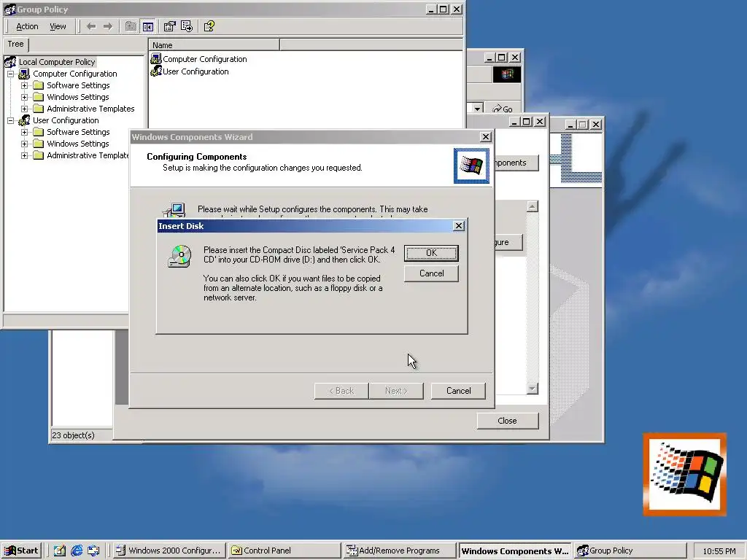The height and width of the screenshot is (560, 747).
Task: Open the address dropdown arrow beside Go
Action: click(477, 109)
